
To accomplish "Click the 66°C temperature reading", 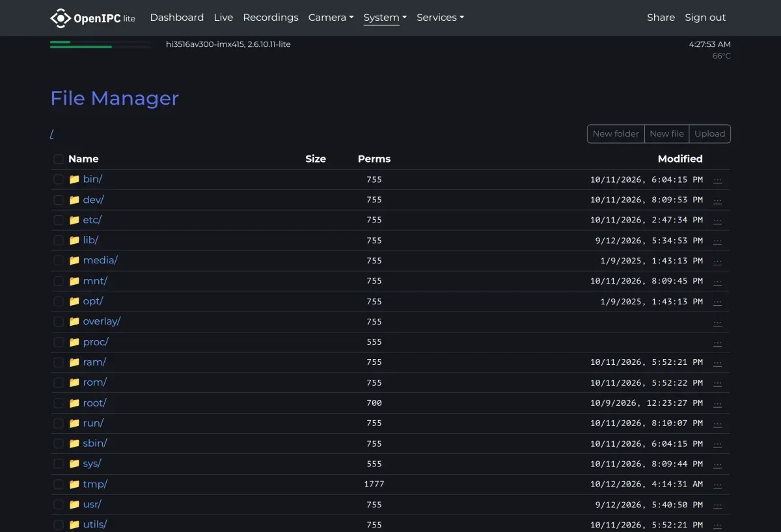I will [722, 56].
